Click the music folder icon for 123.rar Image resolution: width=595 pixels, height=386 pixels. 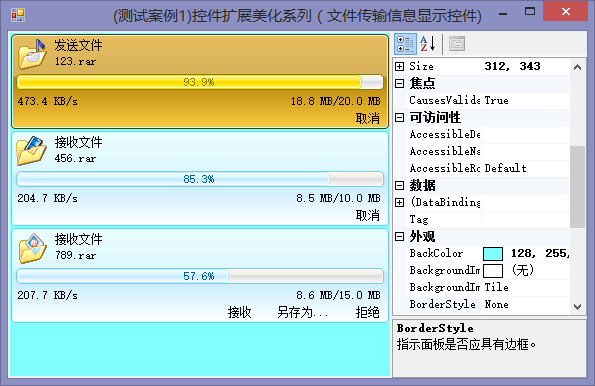coord(33,54)
